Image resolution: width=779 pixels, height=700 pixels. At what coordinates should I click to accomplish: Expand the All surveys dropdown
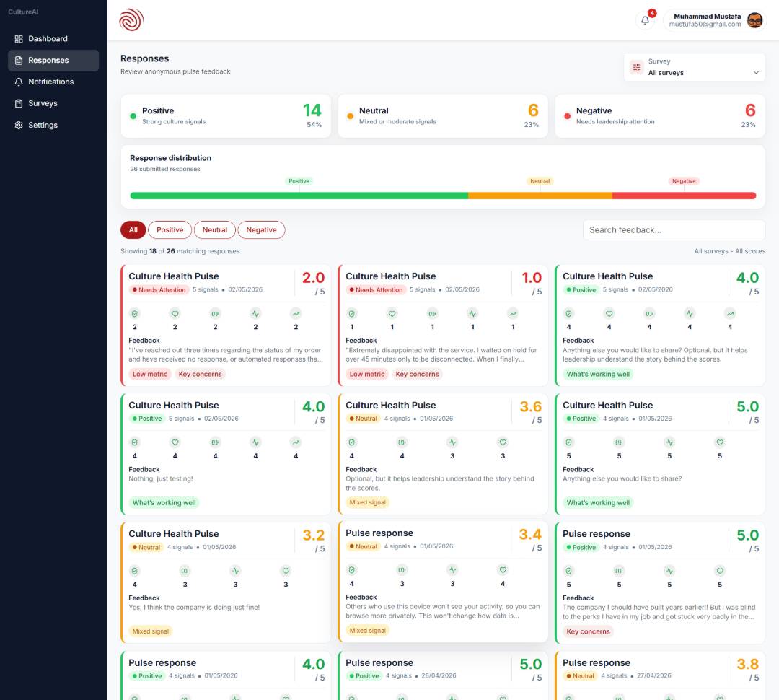point(694,67)
